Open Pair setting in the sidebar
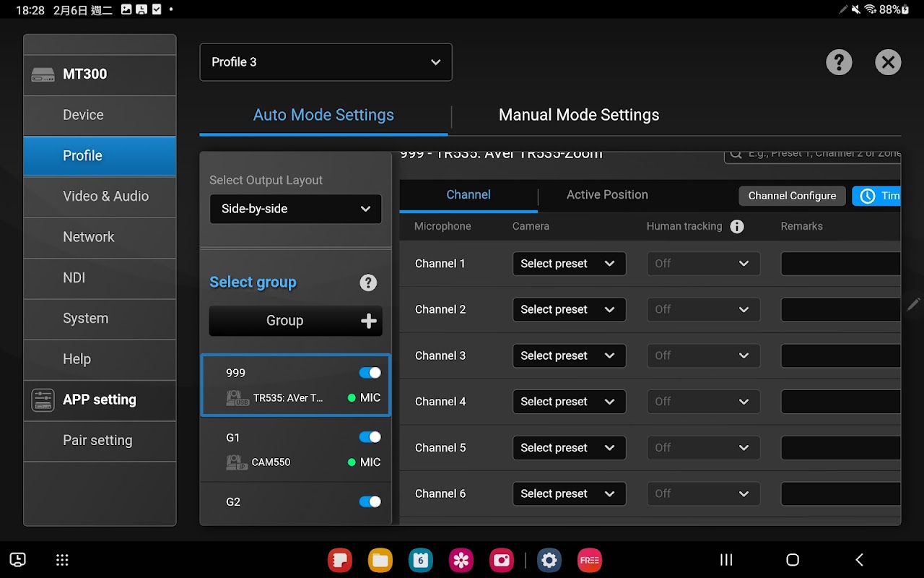This screenshot has height=578, width=924. point(97,441)
